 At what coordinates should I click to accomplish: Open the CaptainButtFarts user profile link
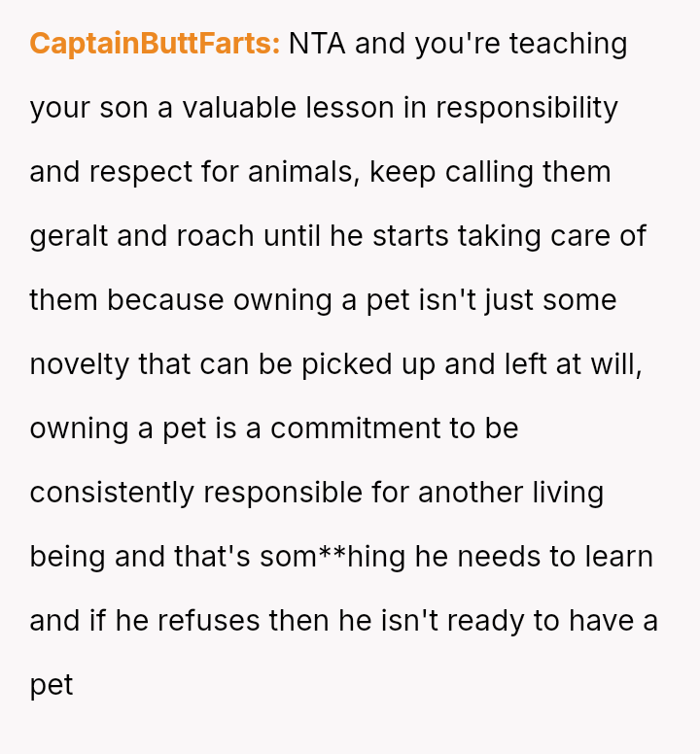click(155, 44)
